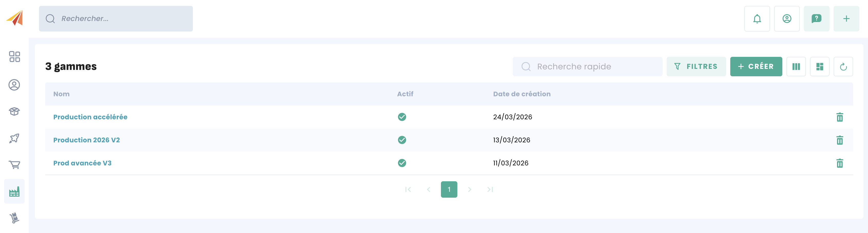
Task: Refresh the gammes list
Action: click(843, 67)
